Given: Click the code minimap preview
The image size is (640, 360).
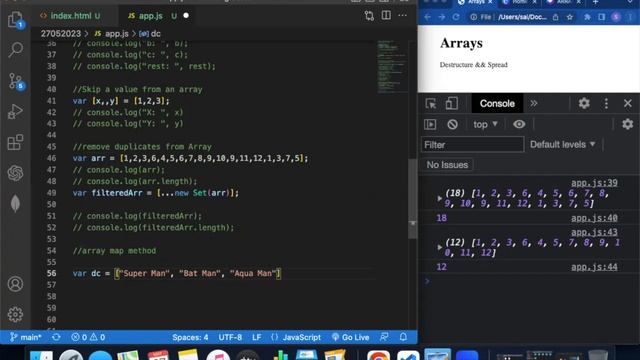Looking at the screenshot, I should (x=391, y=66).
